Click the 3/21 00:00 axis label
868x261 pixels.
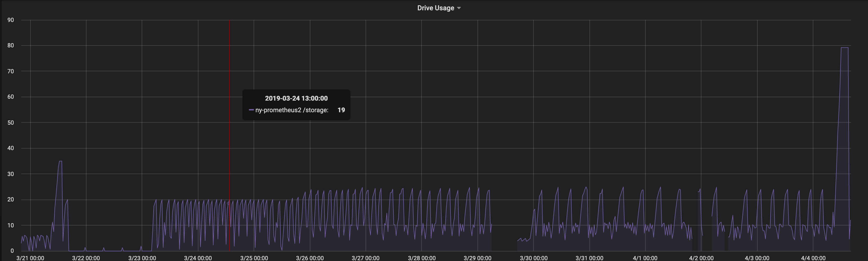(x=30, y=258)
